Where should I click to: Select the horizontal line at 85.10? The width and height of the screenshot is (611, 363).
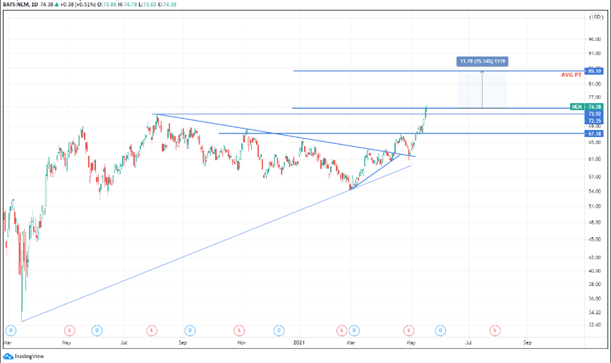[x=439, y=71]
